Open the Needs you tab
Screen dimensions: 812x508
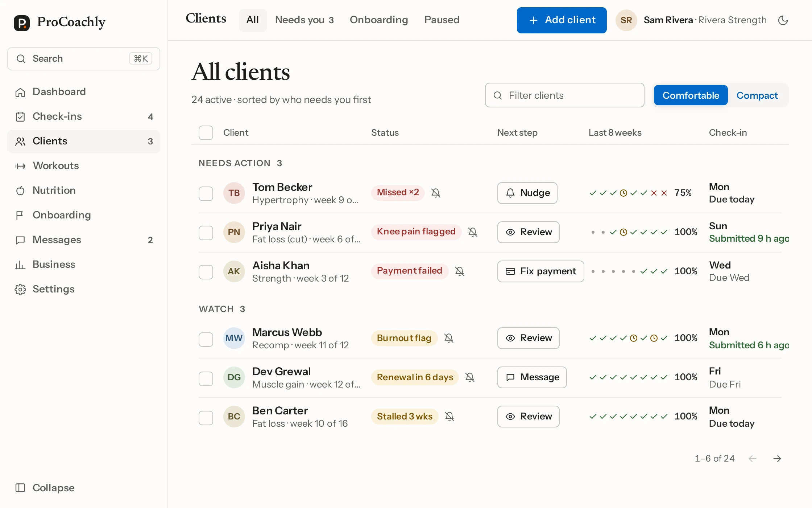click(x=304, y=20)
